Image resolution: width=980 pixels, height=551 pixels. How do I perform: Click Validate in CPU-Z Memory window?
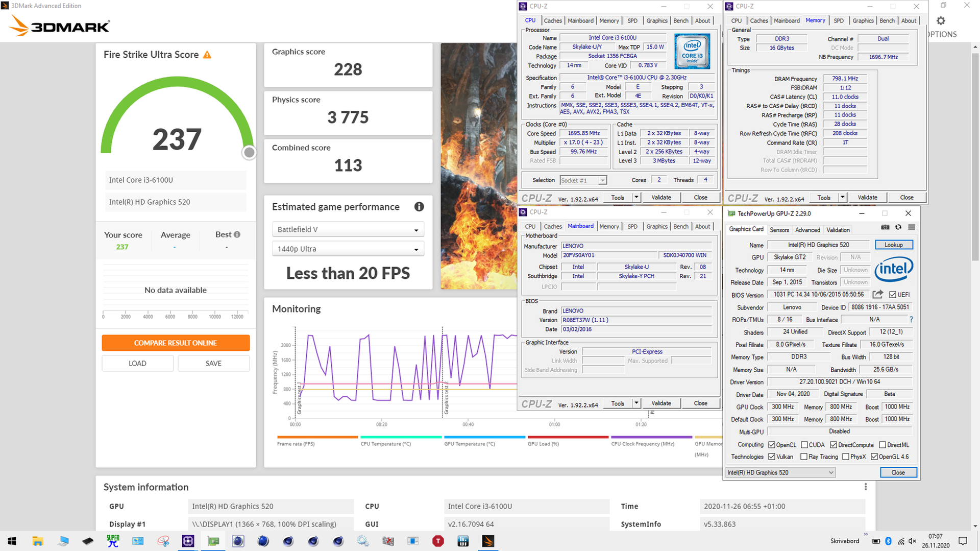pos(867,197)
